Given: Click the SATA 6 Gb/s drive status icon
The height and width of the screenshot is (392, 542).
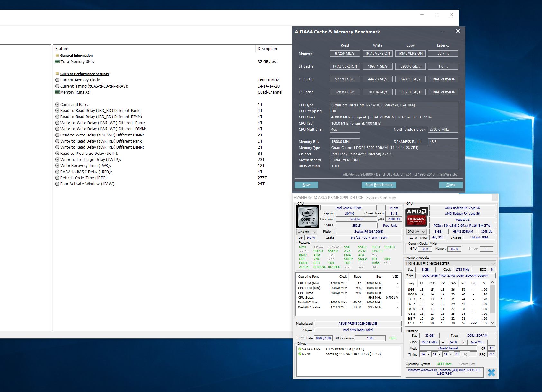Looking at the screenshot, I should 300,349.
